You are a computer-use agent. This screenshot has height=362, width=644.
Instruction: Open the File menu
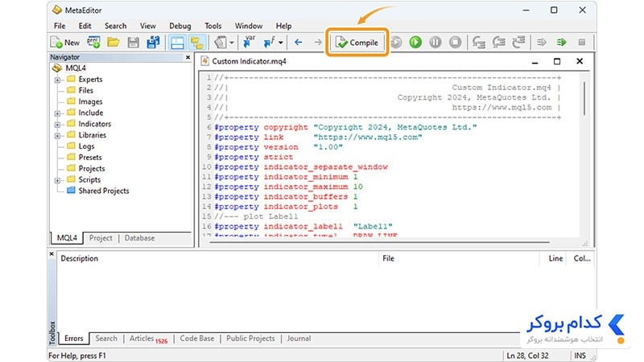tap(60, 26)
